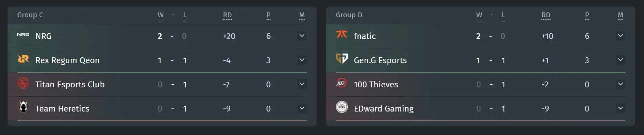Open the Team Heretics team link
The width and height of the screenshot is (644, 135).
pos(62,109)
